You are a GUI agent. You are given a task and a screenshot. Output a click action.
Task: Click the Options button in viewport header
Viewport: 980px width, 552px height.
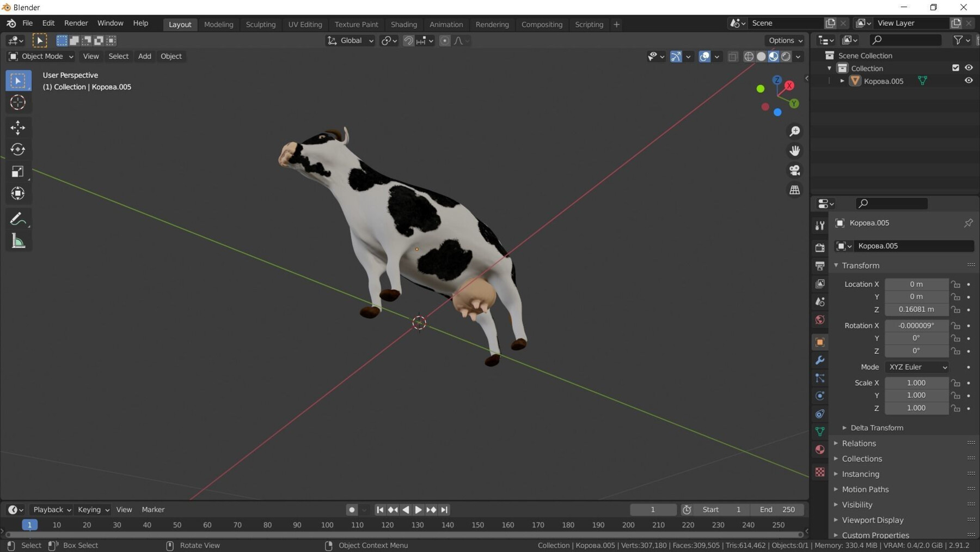click(783, 40)
